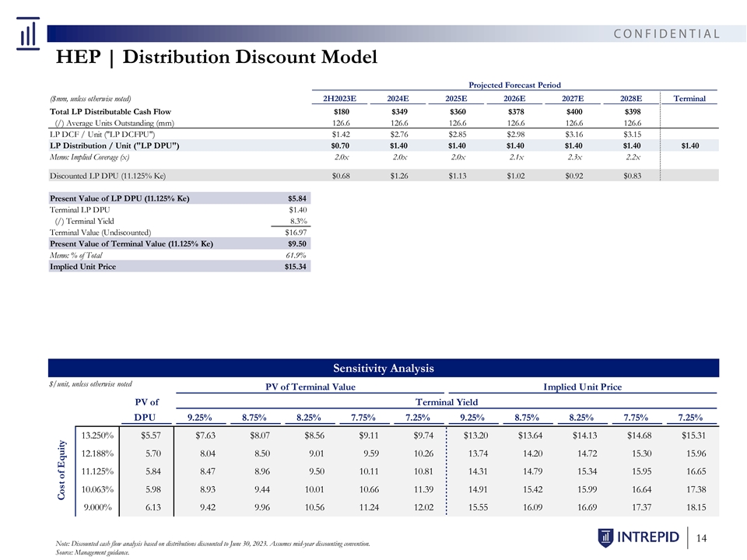Click the 12.02 PV of terminal value cell
The height and width of the screenshot is (560, 747).
click(424, 507)
